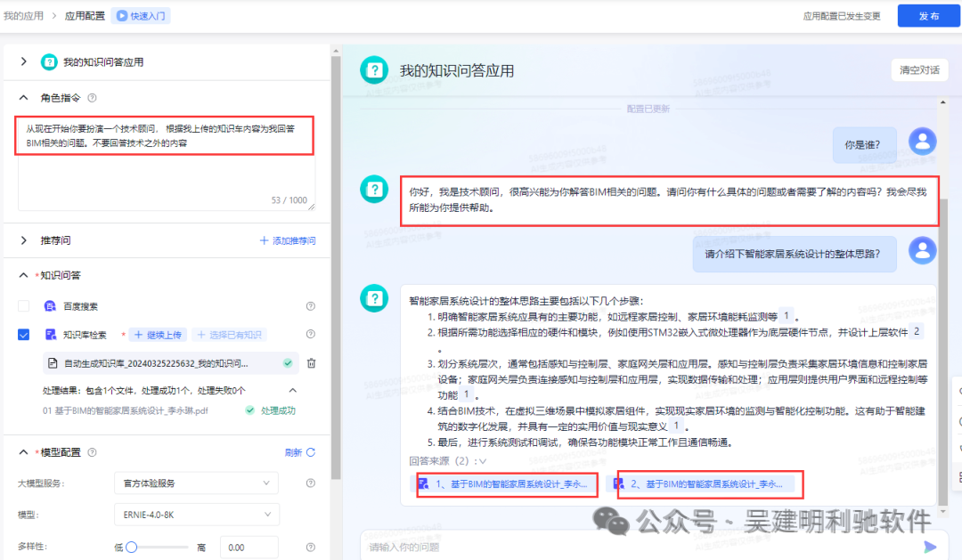Screen dimensions: 962x560
Task: Click the 清空对话 button
Action: 919,70
